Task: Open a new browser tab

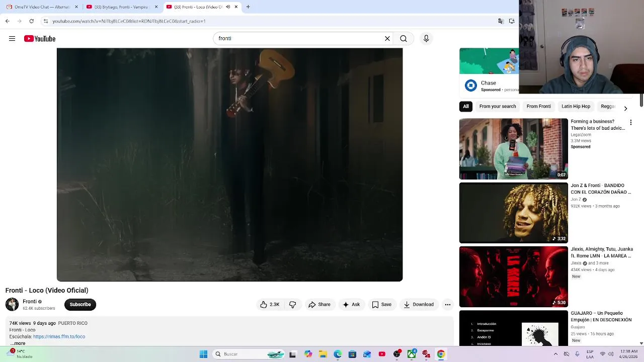Action: point(248,7)
